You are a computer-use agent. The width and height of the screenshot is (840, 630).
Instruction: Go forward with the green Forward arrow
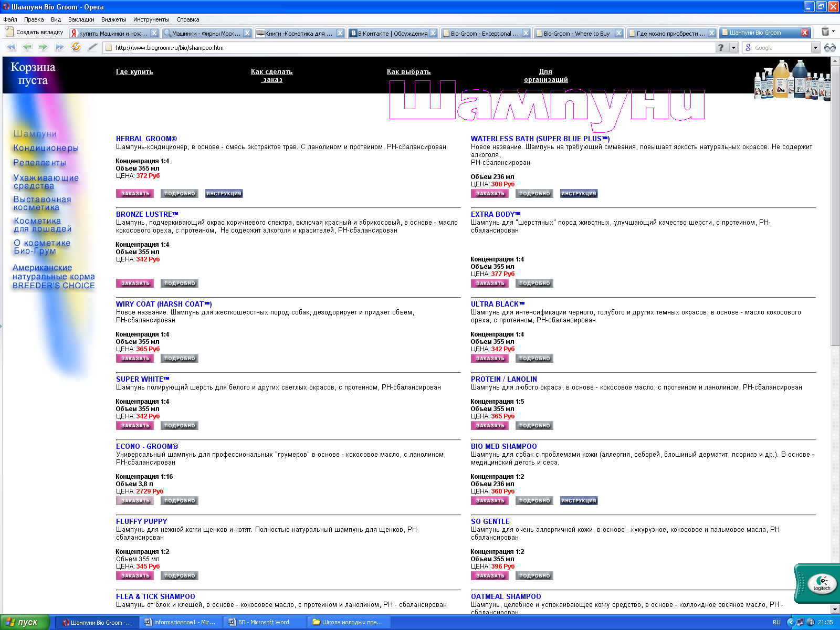click(x=43, y=47)
